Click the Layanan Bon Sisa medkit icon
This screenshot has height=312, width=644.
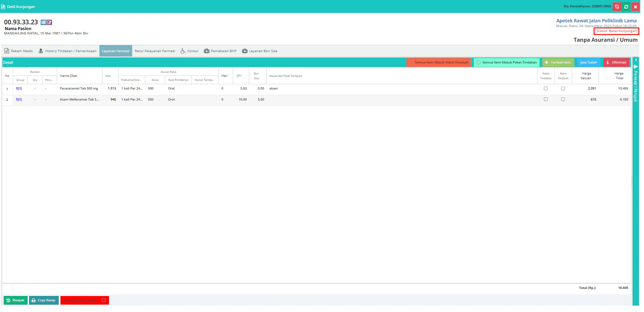(x=245, y=51)
